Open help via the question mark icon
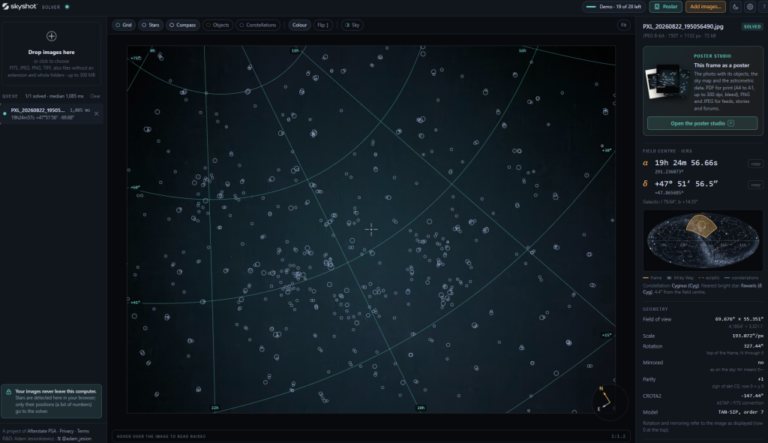The image size is (768, 443). (764, 6)
